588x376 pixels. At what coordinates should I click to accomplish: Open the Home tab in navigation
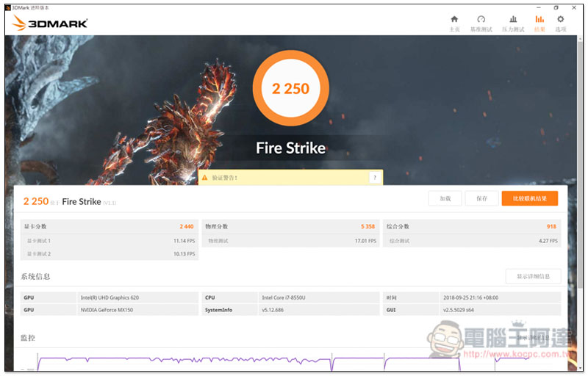coord(454,23)
